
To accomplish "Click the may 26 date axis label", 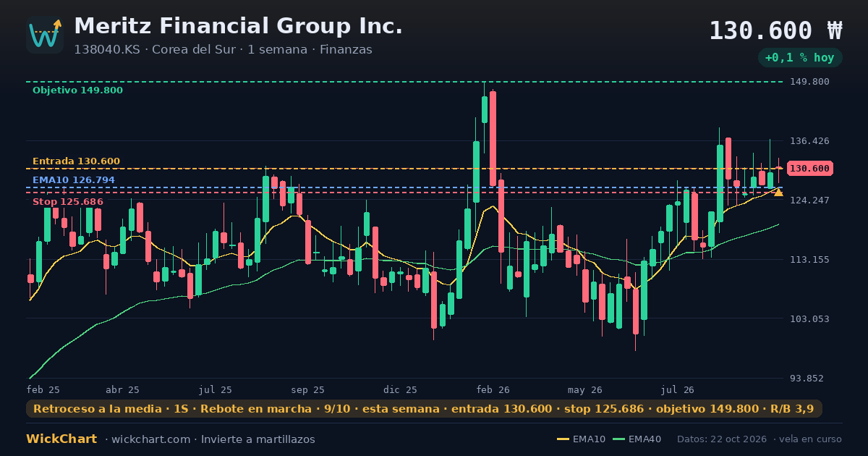I will [585, 390].
